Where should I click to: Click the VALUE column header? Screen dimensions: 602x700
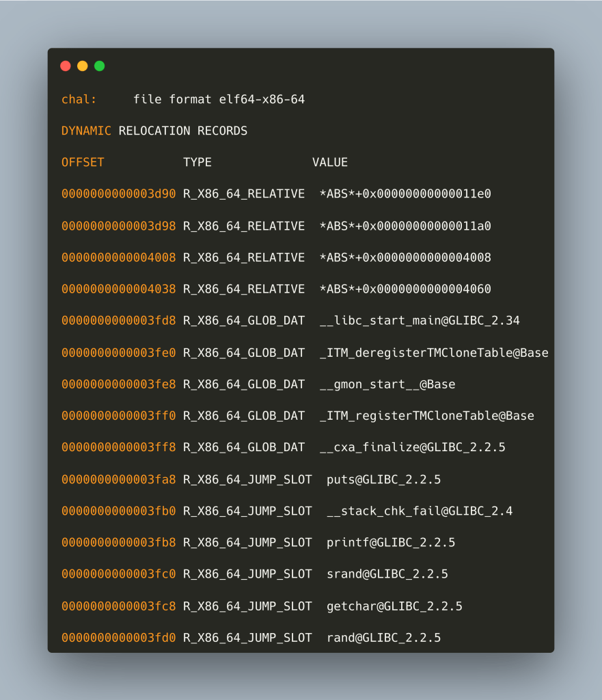[x=330, y=163]
